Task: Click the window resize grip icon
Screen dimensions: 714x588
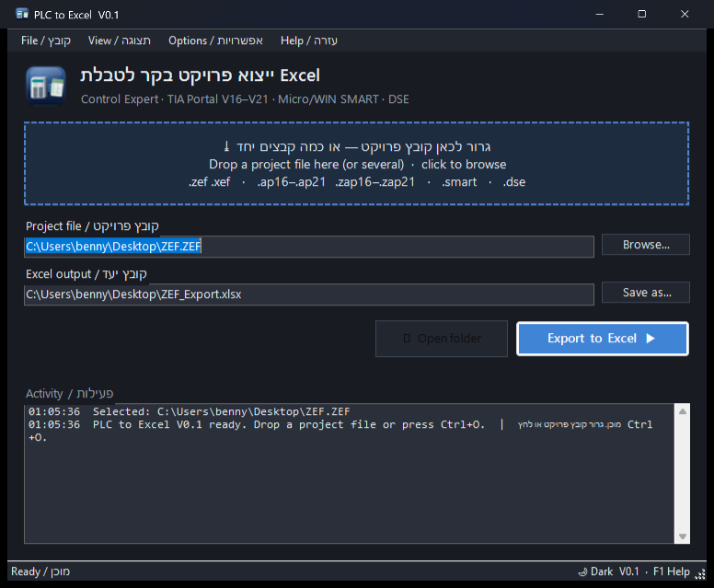Action: [x=700, y=574]
